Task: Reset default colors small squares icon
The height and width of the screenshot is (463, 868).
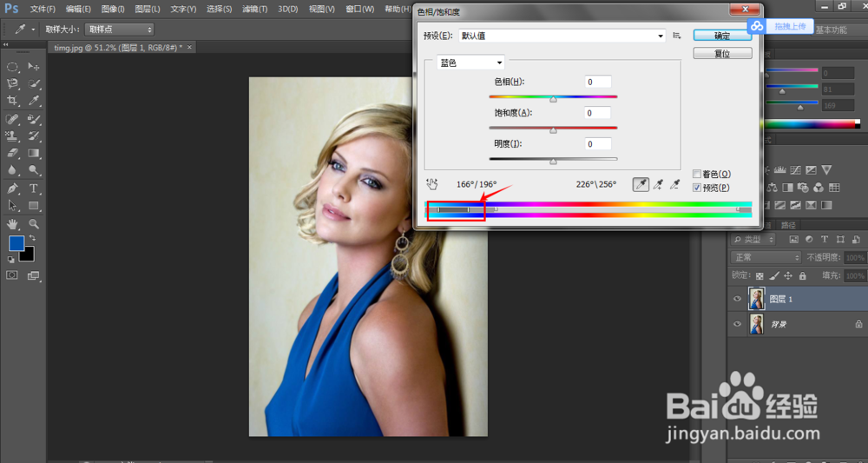Action: [10, 259]
